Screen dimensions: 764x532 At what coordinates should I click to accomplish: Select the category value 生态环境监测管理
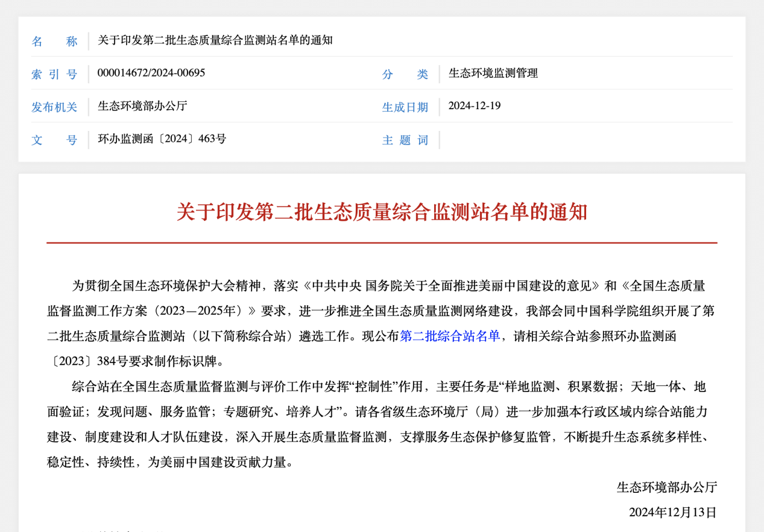click(493, 74)
